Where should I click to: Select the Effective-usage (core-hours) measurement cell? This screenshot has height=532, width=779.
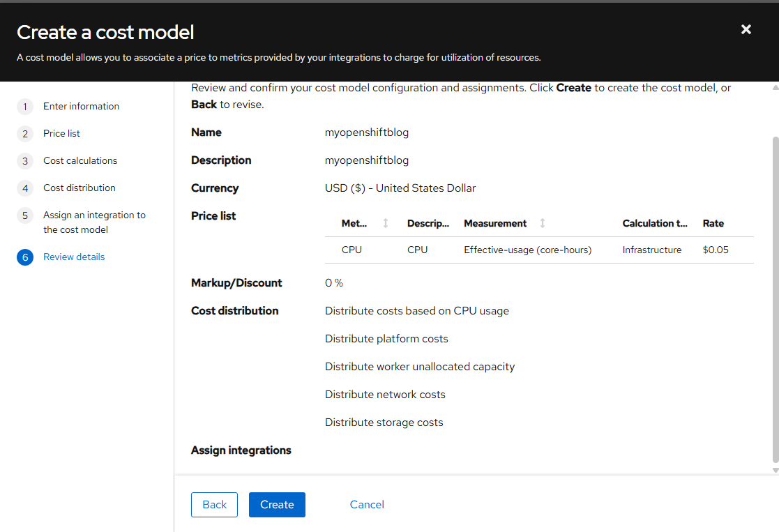(527, 250)
